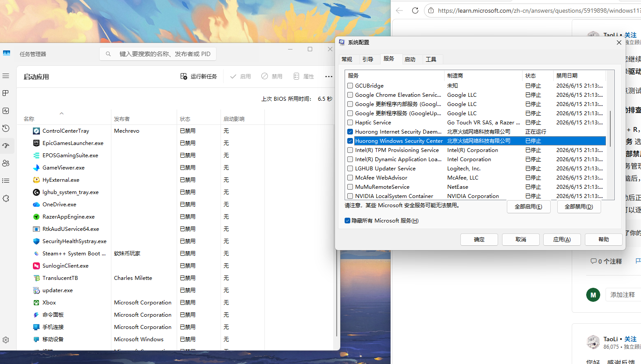The width and height of the screenshot is (641, 364).
Task: Uncheck Huorong Internet Security Daemon checkbox
Action: pyautogui.click(x=350, y=132)
